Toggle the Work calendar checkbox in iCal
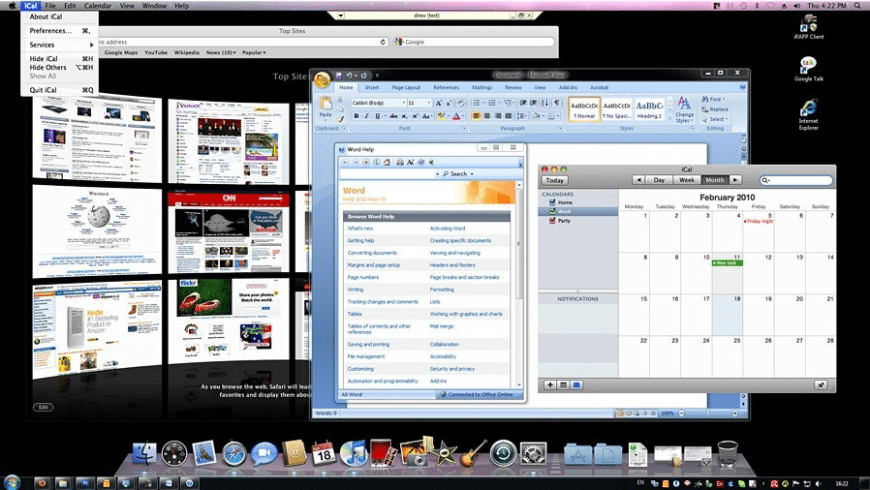 click(x=552, y=211)
